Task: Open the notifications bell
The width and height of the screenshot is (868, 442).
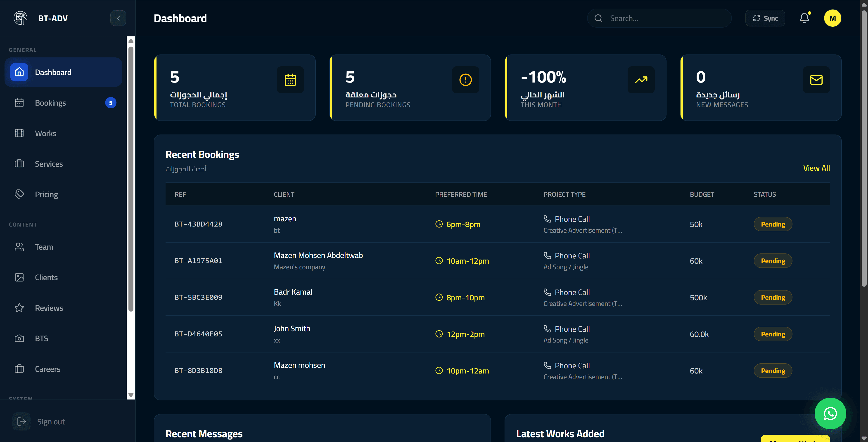Action: (x=804, y=18)
